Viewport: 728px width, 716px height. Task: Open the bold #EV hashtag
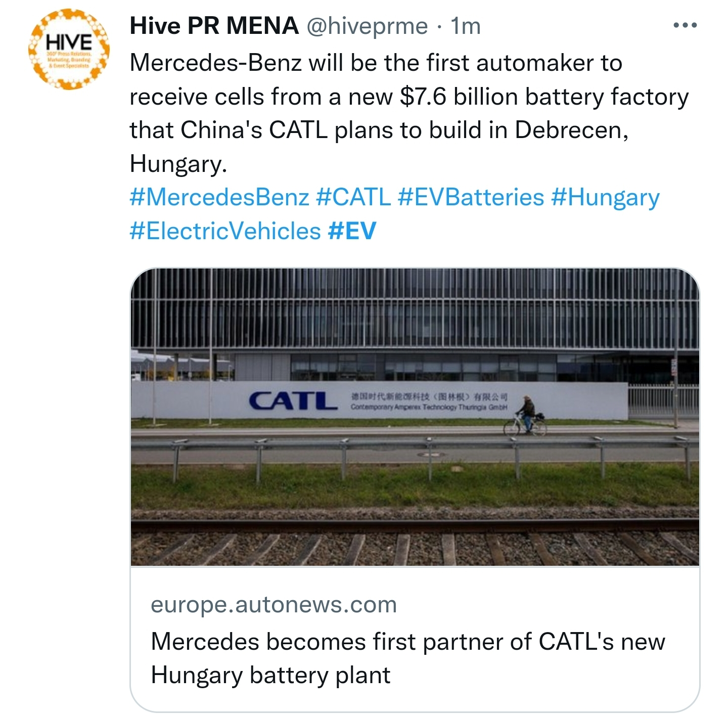coord(352,231)
